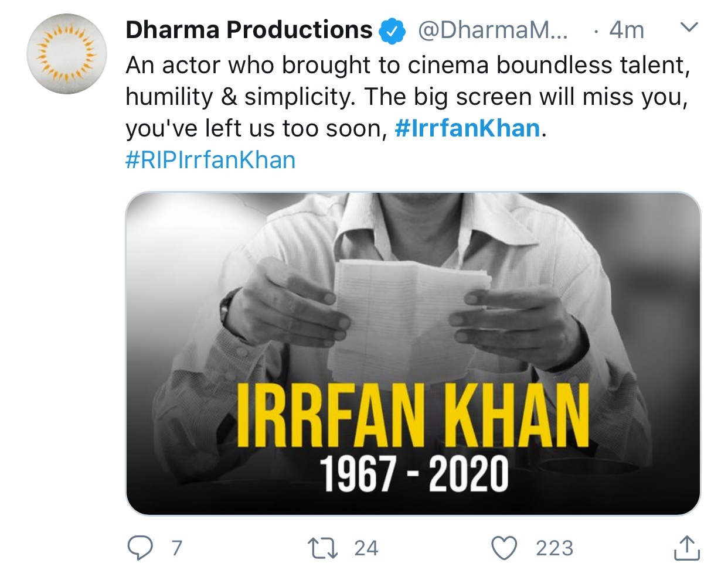Click the blue verified badge

pyautogui.click(x=393, y=30)
